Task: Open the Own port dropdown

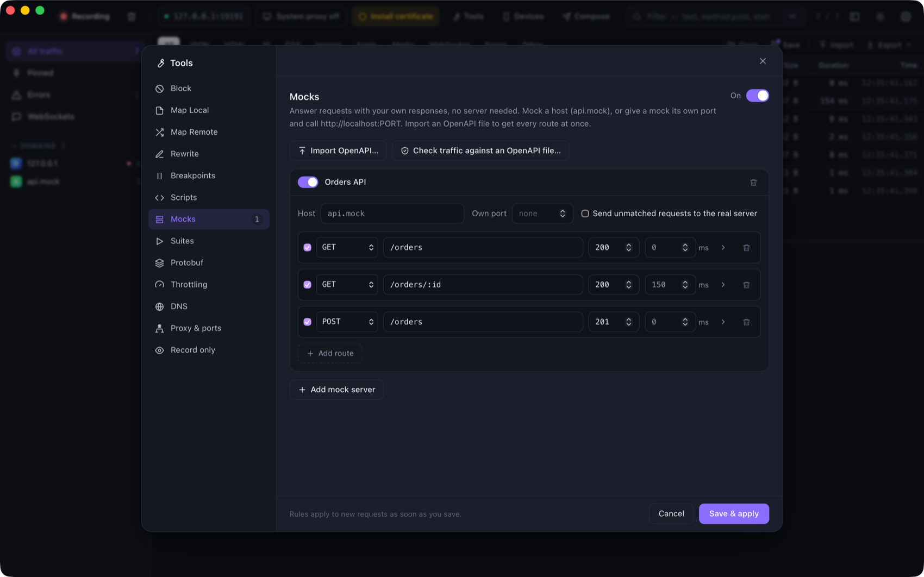Action: (x=542, y=214)
